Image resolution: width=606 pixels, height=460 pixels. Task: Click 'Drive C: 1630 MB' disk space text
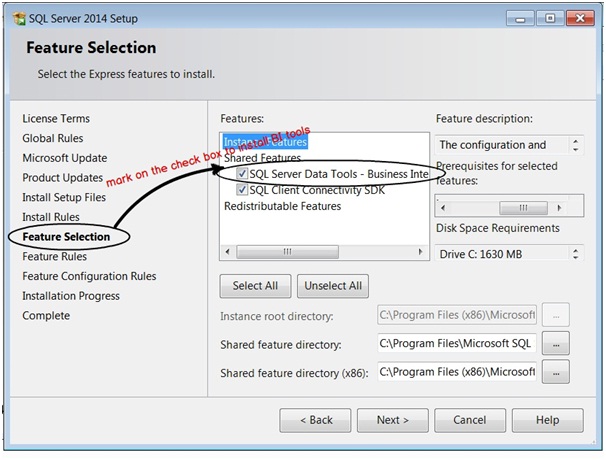481,254
